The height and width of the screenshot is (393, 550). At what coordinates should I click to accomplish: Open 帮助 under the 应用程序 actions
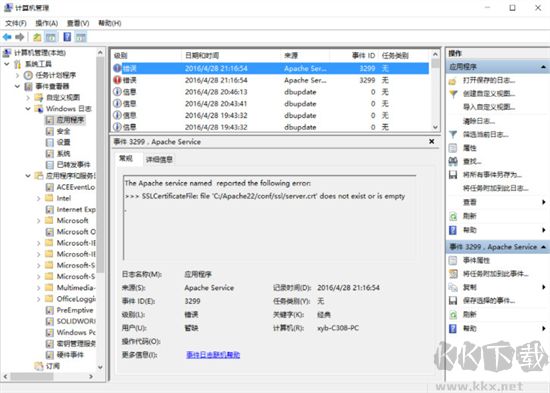(x=469, y=230)
